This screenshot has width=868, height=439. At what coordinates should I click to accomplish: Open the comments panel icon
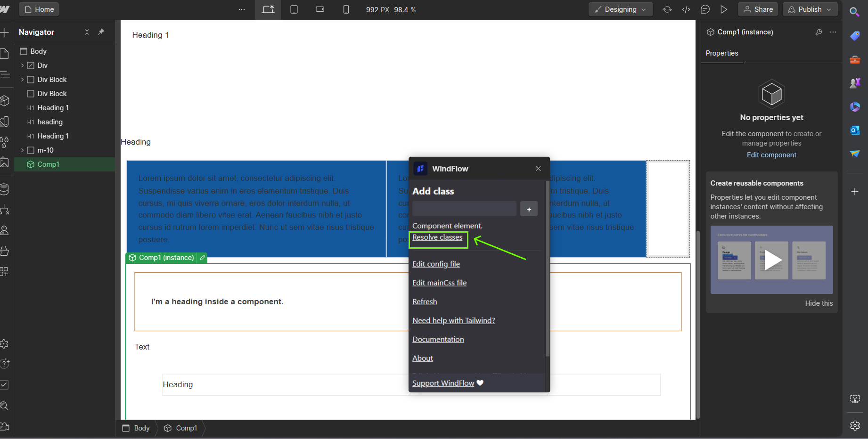(x=705, y=9)
